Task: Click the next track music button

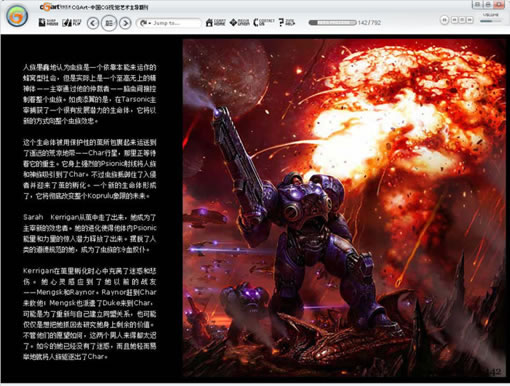Action: [x=470, y=20]
